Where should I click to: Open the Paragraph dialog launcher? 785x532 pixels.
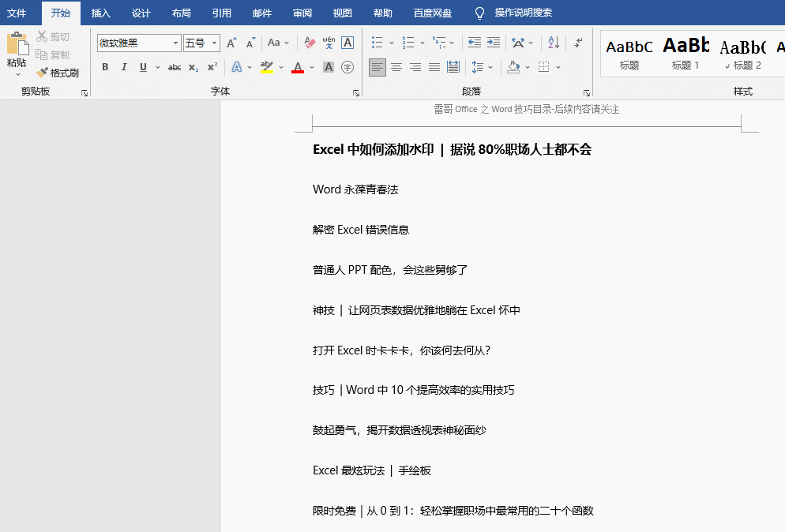pyautogui.click(x=586, y=93)
